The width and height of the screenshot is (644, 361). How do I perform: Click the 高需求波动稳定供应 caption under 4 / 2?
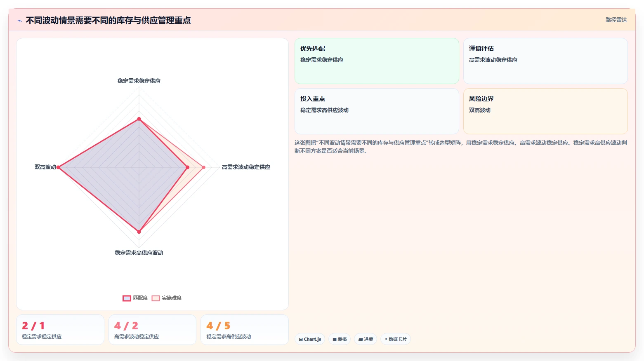click(137, 337)
